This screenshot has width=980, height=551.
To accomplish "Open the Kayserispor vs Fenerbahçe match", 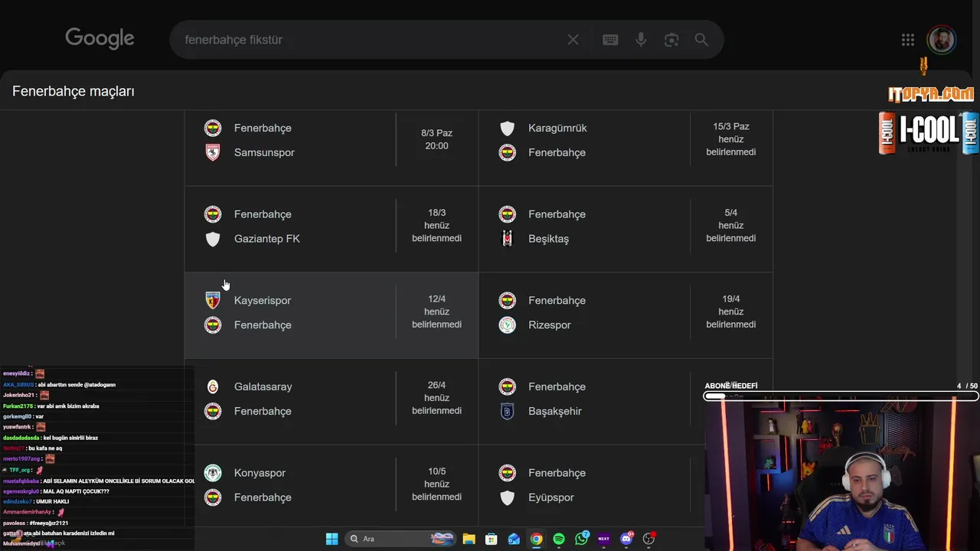I will pos(332,315).
